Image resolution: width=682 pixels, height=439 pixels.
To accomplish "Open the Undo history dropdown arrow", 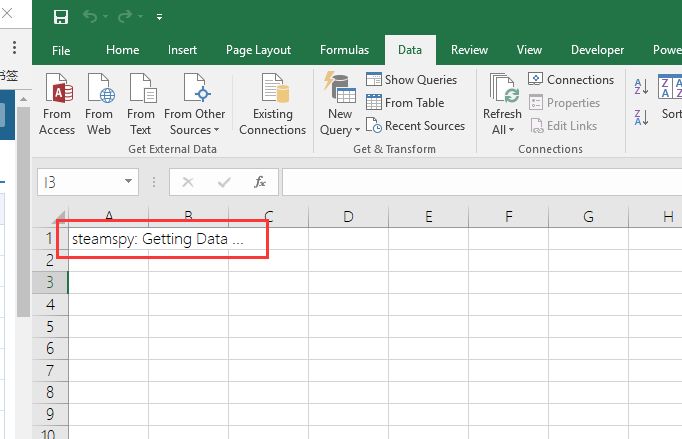I will click(106, 17).
